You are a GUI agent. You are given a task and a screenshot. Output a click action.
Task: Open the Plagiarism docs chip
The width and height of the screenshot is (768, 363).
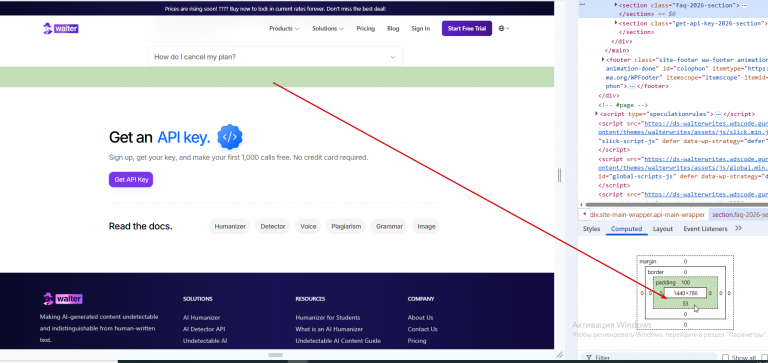pyautogui.click(x=346, y=226)
